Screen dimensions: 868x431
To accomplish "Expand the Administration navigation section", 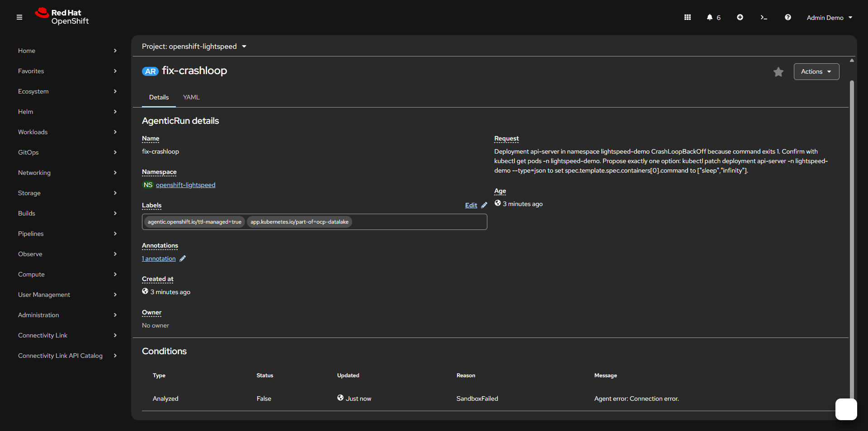I will 67,315.
